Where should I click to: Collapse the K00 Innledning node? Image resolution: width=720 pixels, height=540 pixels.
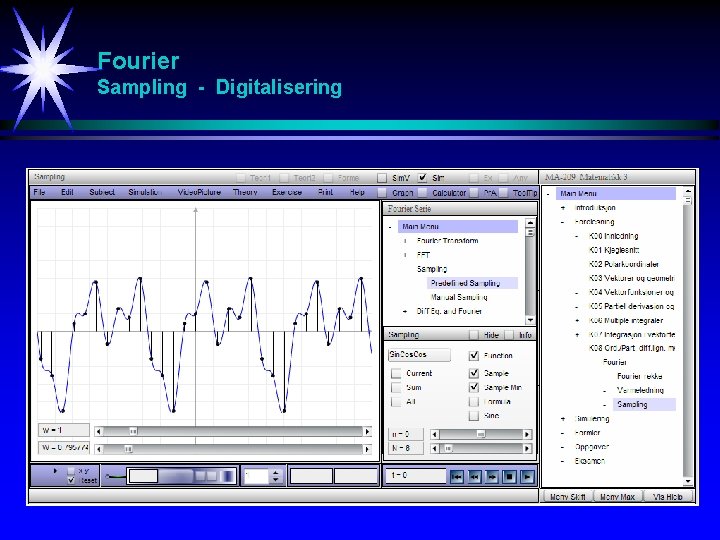coord(578,236)
